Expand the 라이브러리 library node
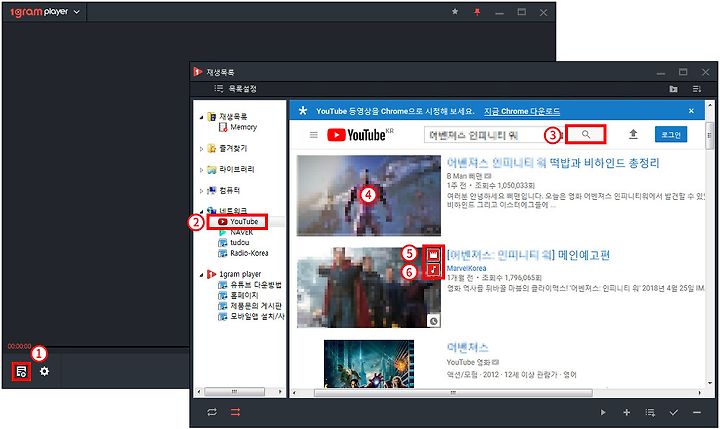Screen dimensions: 720x429 pyautogui.click(x=201, y=170)
